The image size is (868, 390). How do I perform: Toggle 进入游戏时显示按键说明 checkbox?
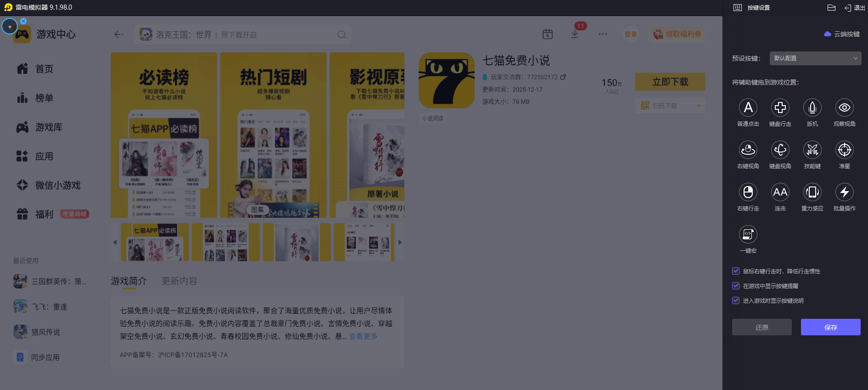pyautogui.click(x=736, y=300)
